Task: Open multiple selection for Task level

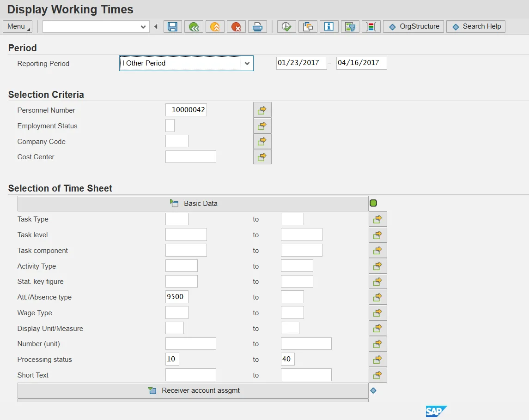Action: [378, 235]
